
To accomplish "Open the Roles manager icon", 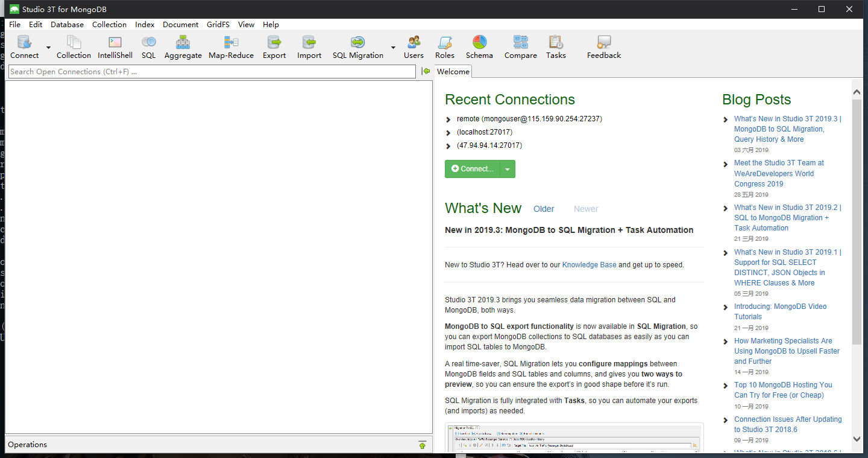I will tap(445, 42).
